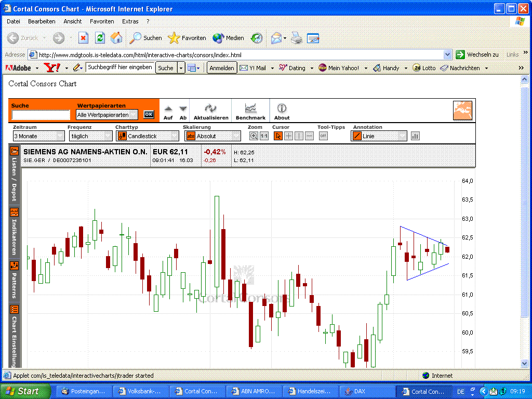532x399 pixels.
Task: Reset zoom with the 1:1 icon
Action: [264, 136]
